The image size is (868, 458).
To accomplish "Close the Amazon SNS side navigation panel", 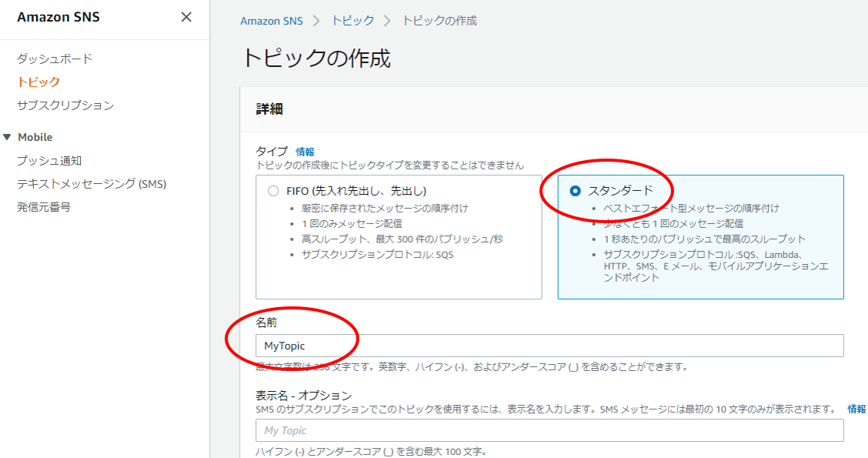I will [186, 17].
